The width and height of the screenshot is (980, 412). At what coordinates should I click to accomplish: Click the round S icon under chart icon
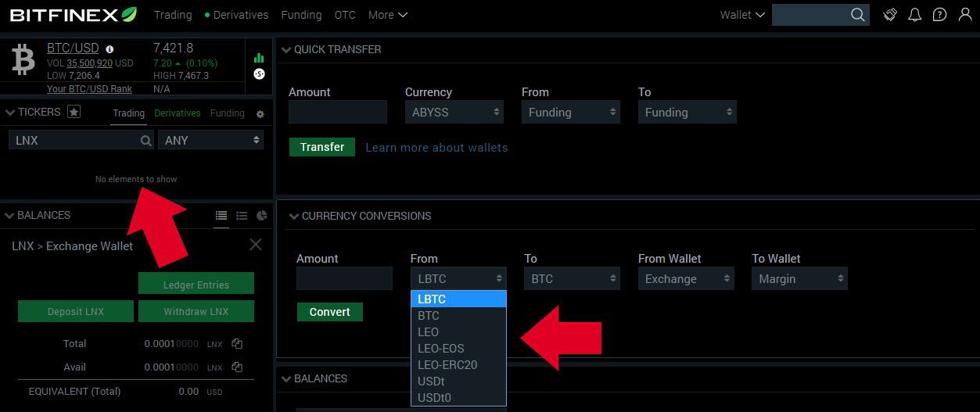(259, 74)
